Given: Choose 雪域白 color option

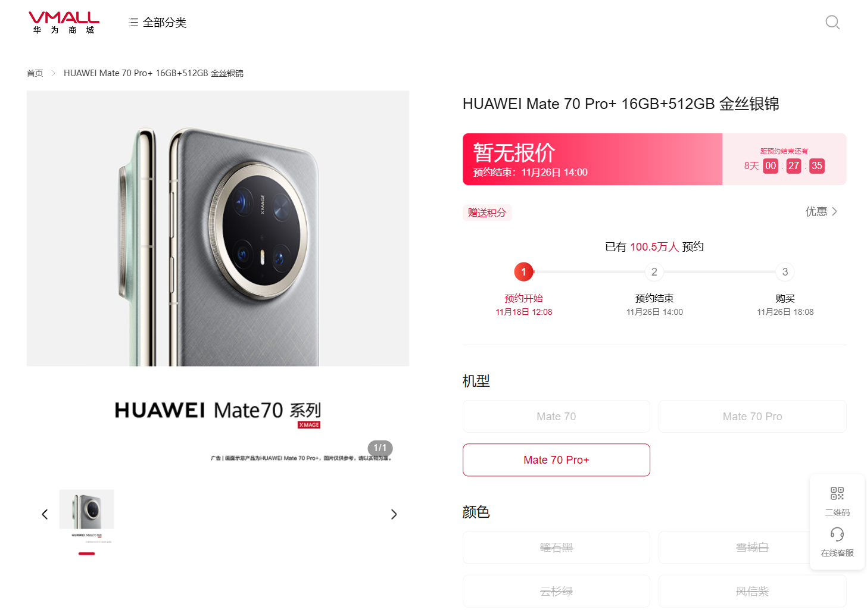Looking at the screenshot, I should tap(753, 548).
